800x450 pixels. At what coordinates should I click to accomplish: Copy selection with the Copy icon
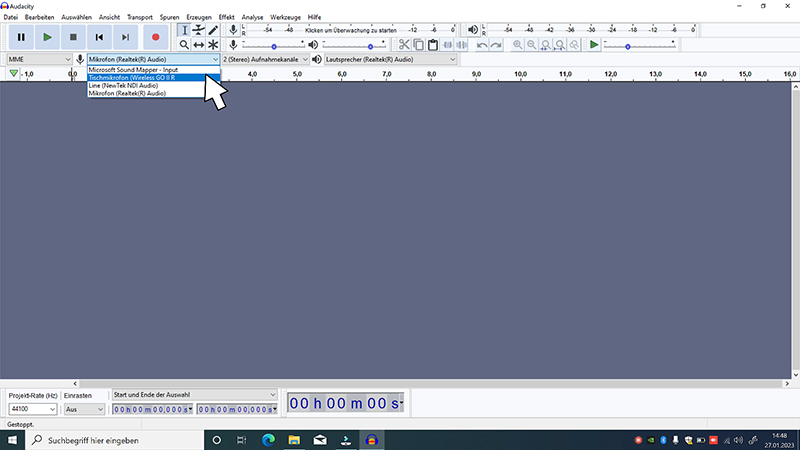pos(418,45)
